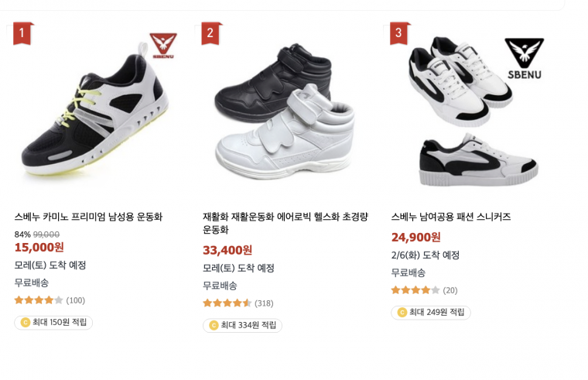Open 스베누 카미노 프리미엄 남성용 운동화 link
The height and width of the screenshot is (380, 588).
88,217
